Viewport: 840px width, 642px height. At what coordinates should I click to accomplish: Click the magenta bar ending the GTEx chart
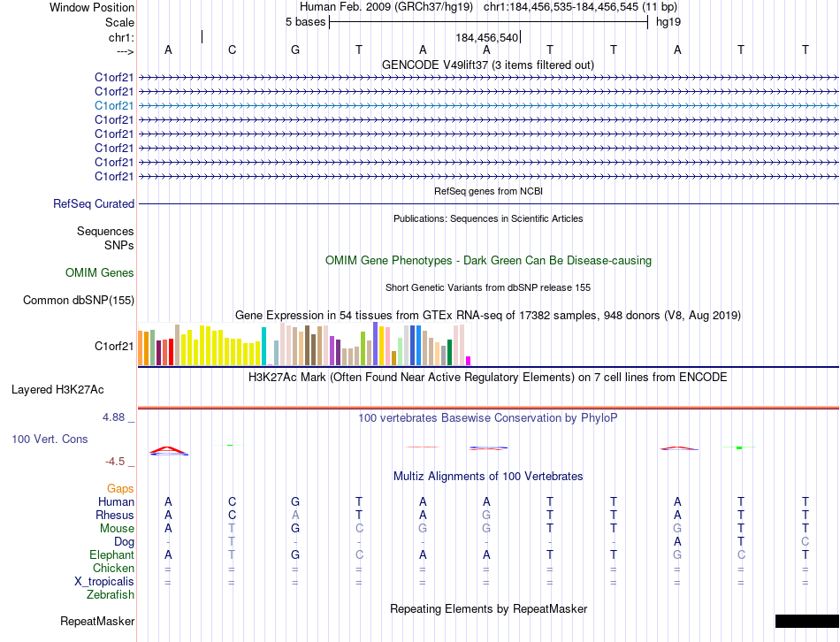(x=469, y=361)
